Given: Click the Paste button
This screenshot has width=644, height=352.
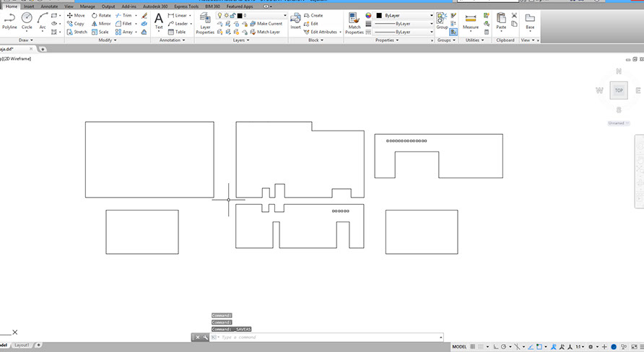Looking at the screenshot, I should [501, 20].
